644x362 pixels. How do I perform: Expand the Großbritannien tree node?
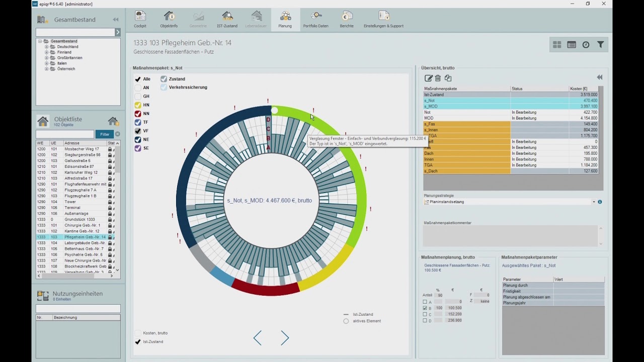click(47, 58)
